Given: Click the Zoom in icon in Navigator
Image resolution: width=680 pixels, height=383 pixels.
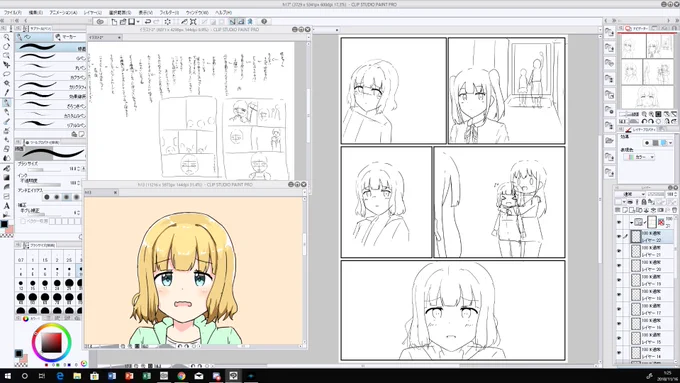Looking at the screenshot, I should (651, 114).
